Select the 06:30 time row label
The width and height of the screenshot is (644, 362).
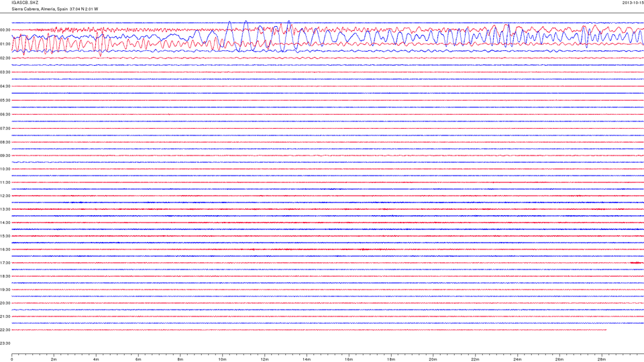tap(5, 115)
